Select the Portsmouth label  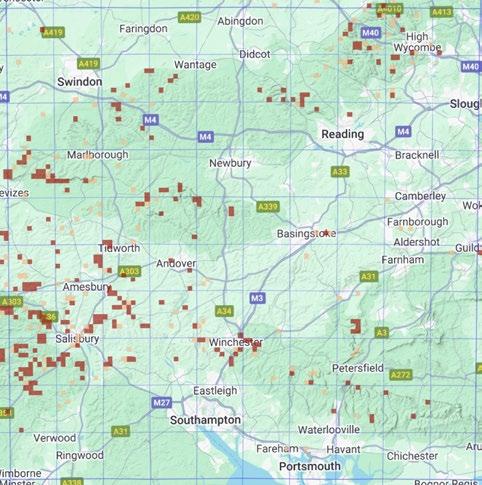coord(310,466)
